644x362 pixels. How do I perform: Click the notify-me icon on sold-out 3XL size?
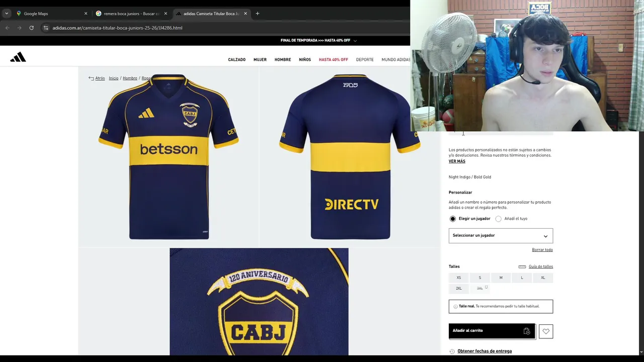pos(486,288)
